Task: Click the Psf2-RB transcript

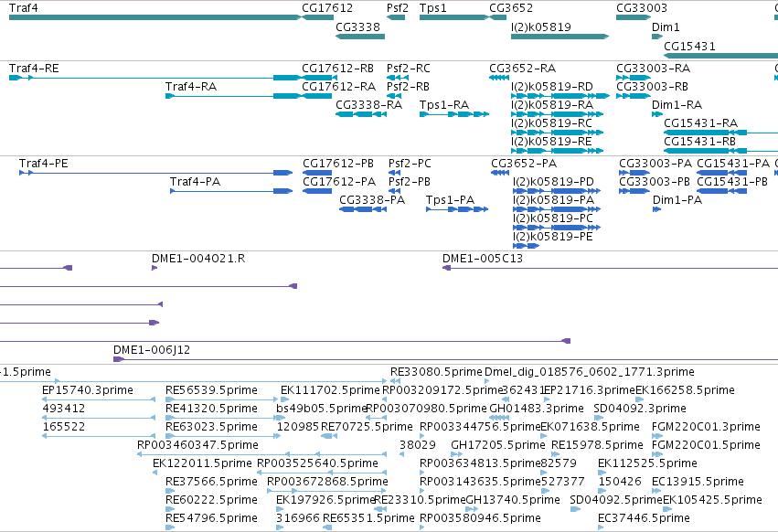Action: coord(393,96)
